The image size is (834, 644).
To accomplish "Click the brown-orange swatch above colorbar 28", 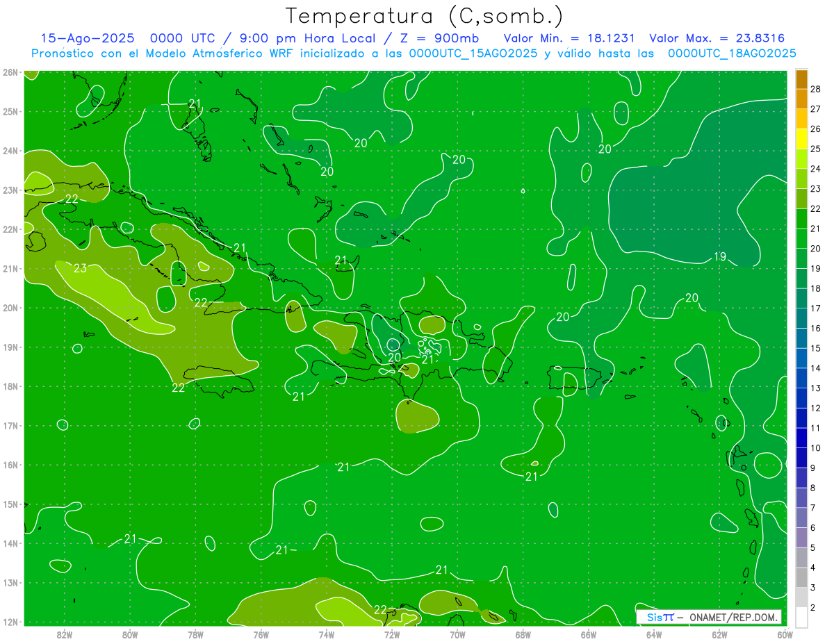I will point(801,79).
